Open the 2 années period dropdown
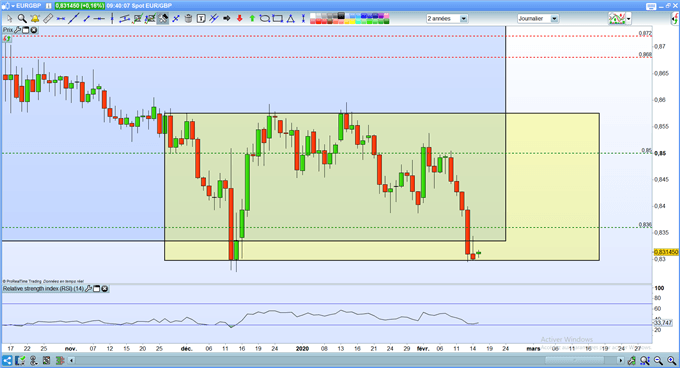Viewport: 680px width, 368px height. [447, 19]
